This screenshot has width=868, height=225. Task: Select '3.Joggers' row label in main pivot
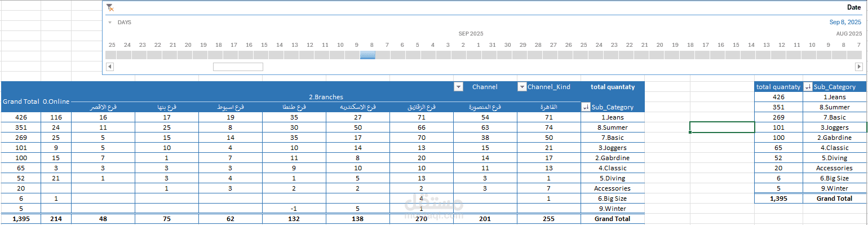point(613,148)
